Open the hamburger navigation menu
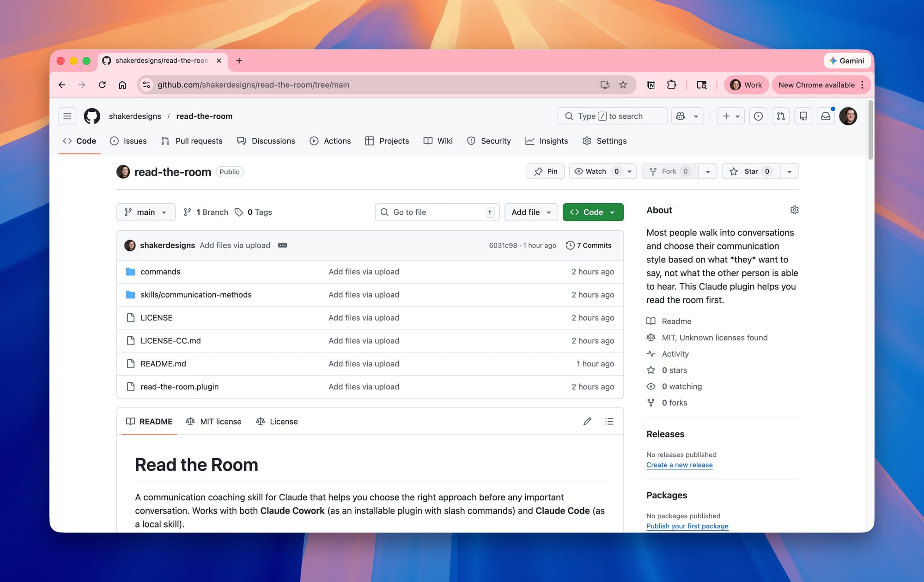The width and height of the screenshot is (924, 582). (67, 116)
